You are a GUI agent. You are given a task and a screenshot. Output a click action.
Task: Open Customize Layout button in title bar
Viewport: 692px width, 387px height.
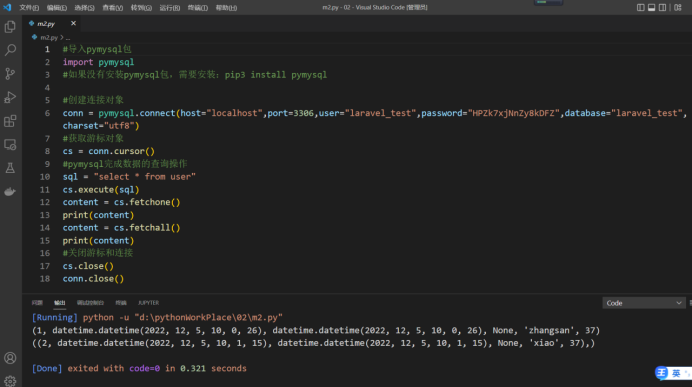click(678, 8)
